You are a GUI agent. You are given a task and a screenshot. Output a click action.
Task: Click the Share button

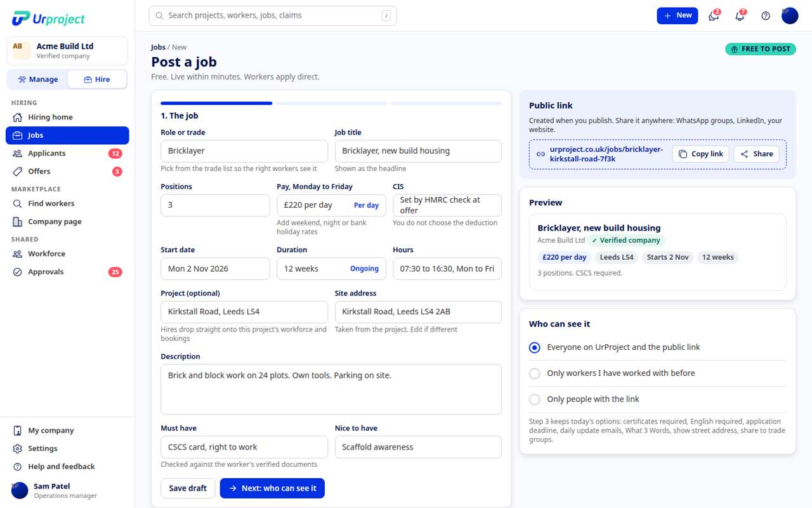point(756,154)
